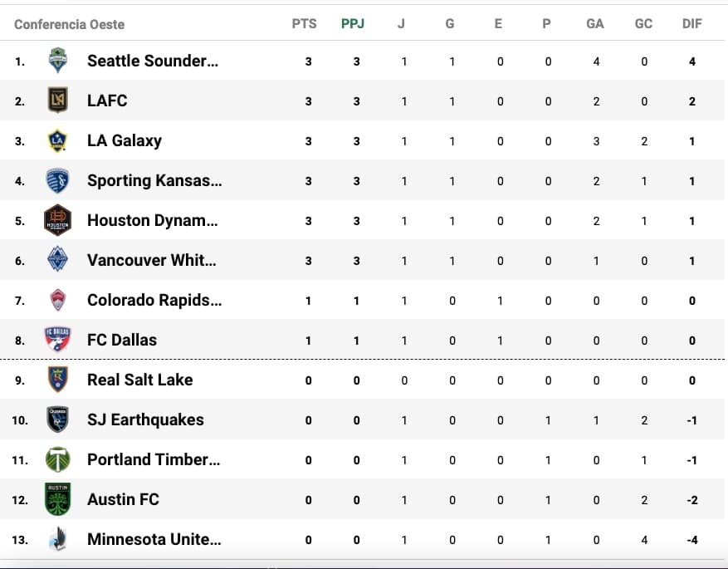The width and height of the screenshot is (728, 569).
Task: Click the LAFC team logo
Action: [57, 101]
